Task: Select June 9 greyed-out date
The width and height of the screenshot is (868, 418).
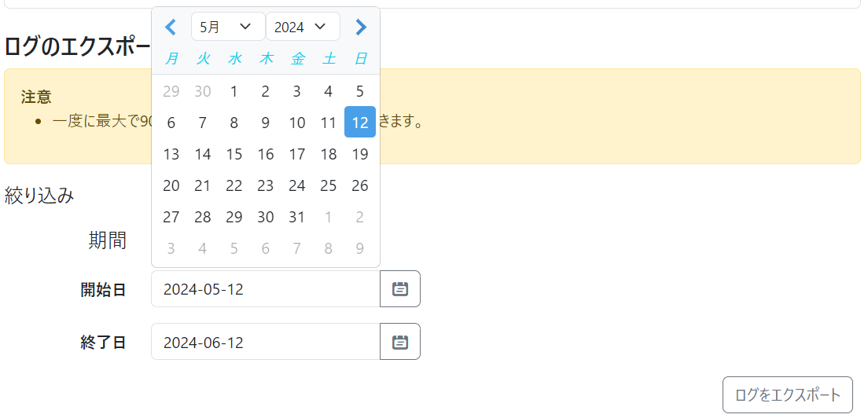Action: (360, 248)
